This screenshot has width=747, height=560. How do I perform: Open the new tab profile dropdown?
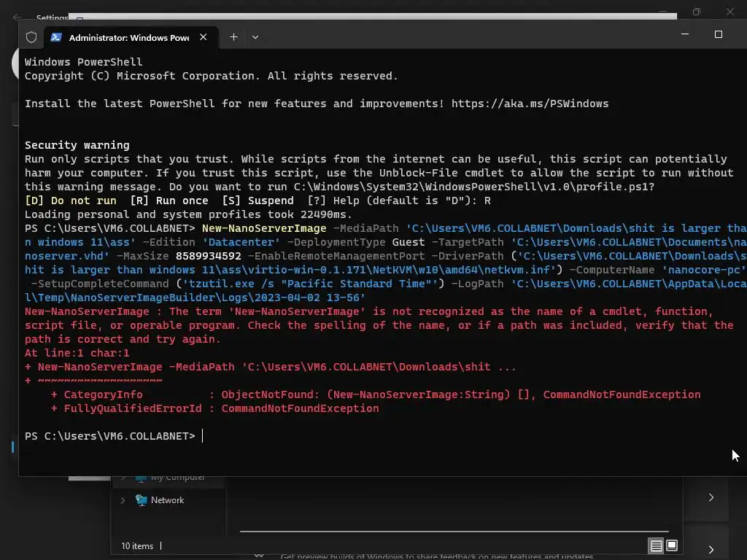255,37
